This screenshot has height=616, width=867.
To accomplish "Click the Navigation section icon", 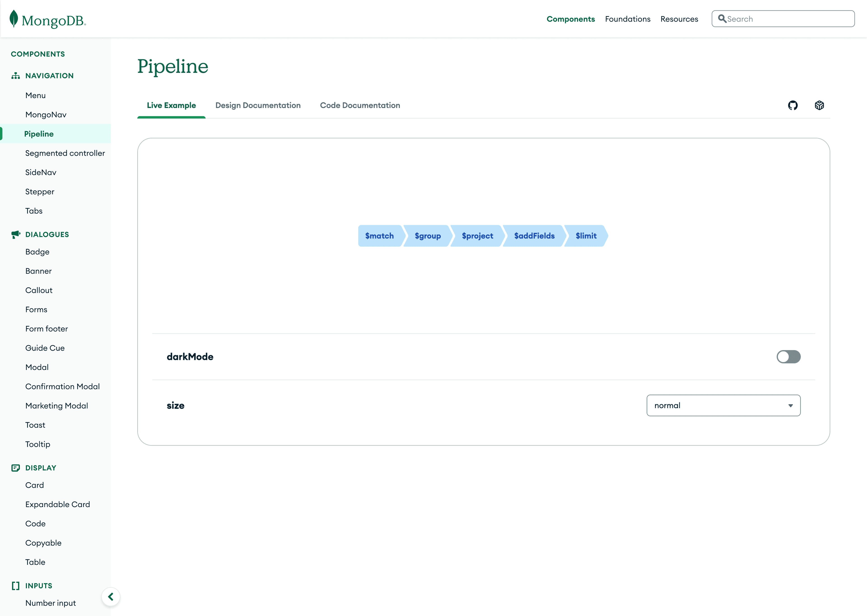I will [x=15, y=76].
